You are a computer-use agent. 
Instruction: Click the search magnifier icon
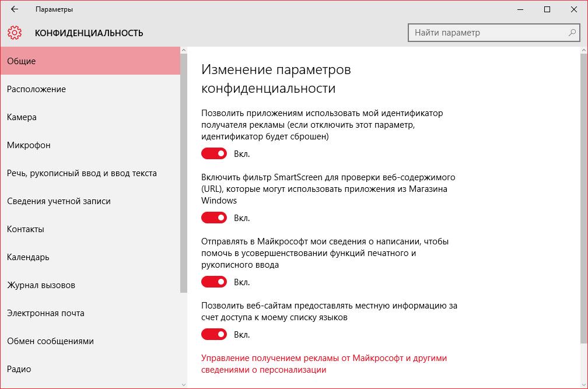572,33
